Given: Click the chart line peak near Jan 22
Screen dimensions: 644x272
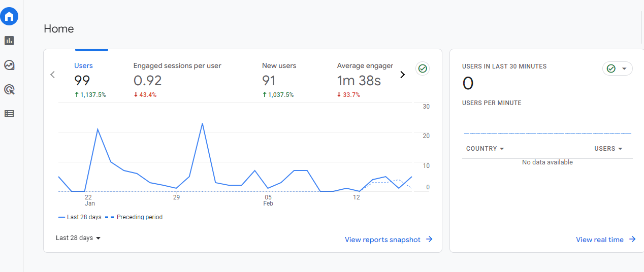Looking at the screenshot, I should point(97,129).
